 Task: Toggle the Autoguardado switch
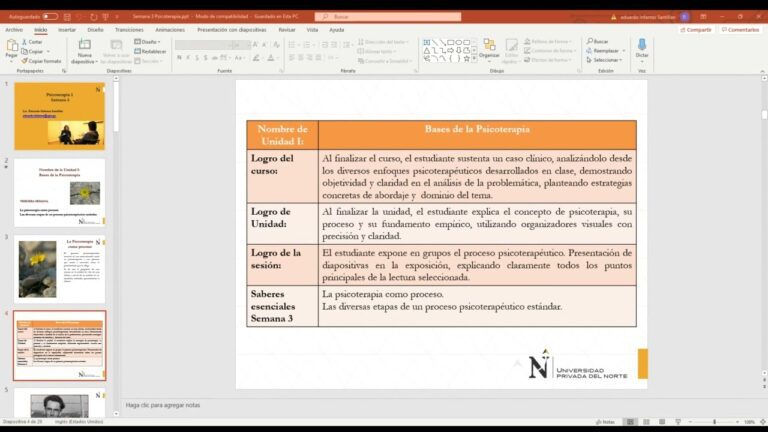click(x=50, y=17)
